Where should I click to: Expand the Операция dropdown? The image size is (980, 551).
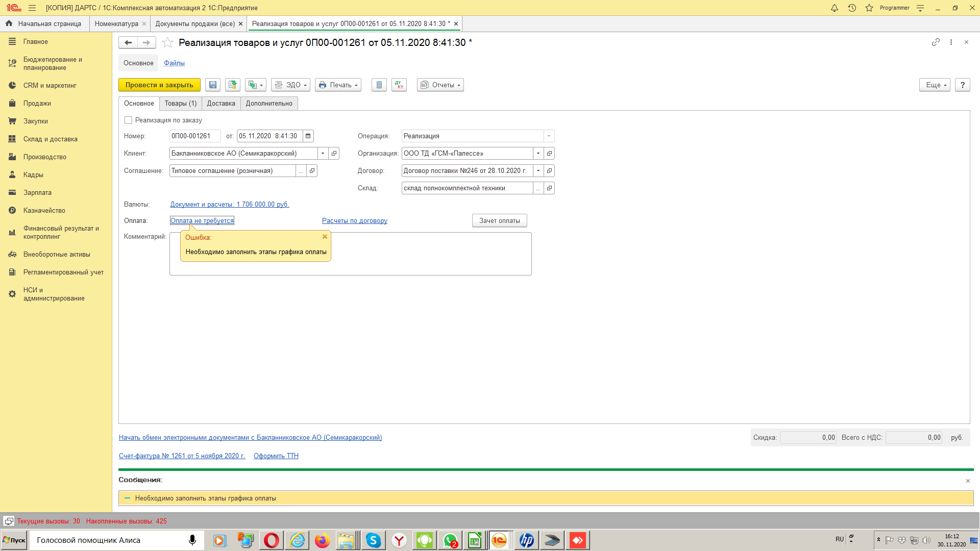[549, 136]
